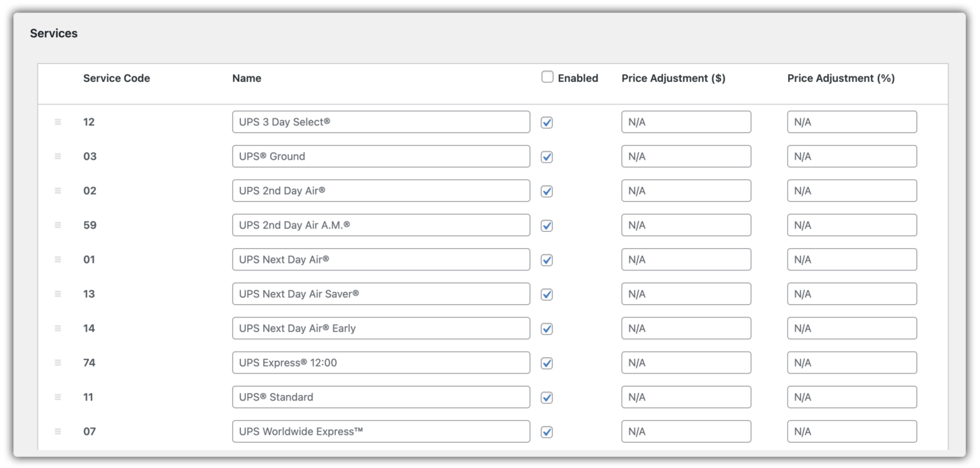The image size is (980, 468).
Task: Focus percent adjustment field for code 14
Action: [x=852, y=328]
